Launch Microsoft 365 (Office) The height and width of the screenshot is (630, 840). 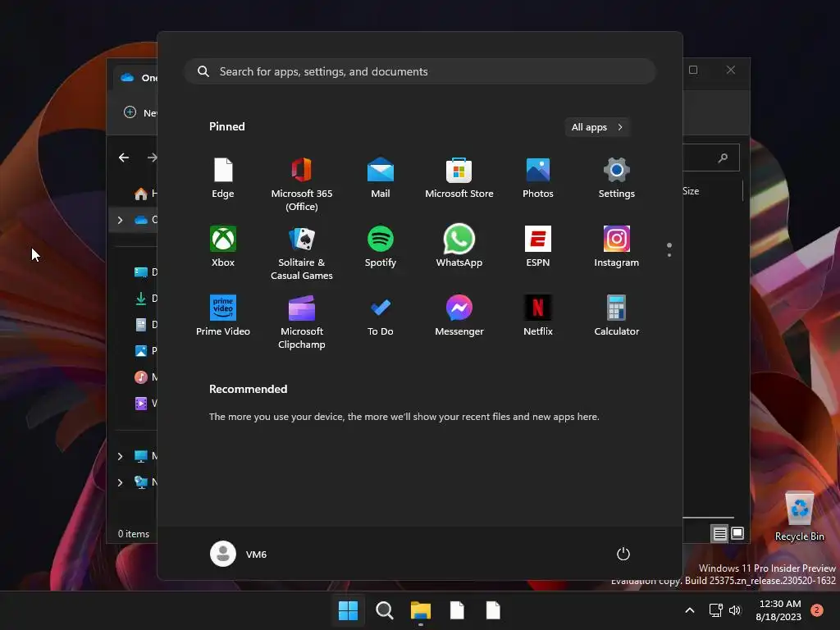coord(302,185)
